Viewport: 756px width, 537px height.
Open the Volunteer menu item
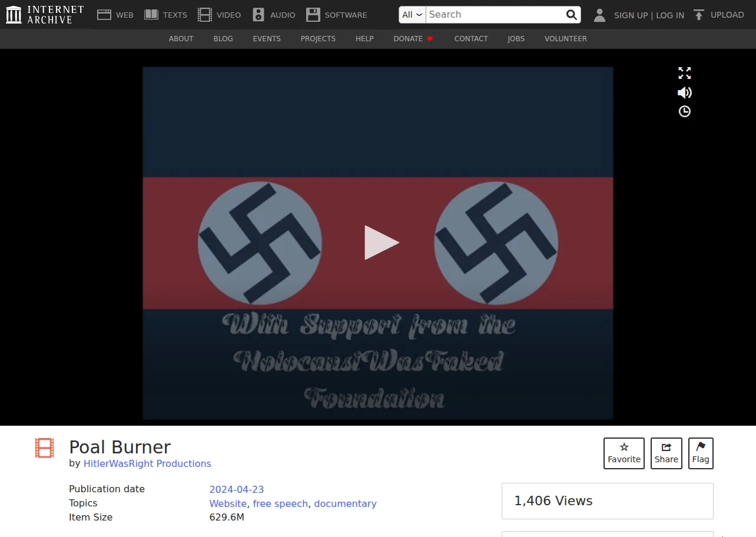coord(565,39)
